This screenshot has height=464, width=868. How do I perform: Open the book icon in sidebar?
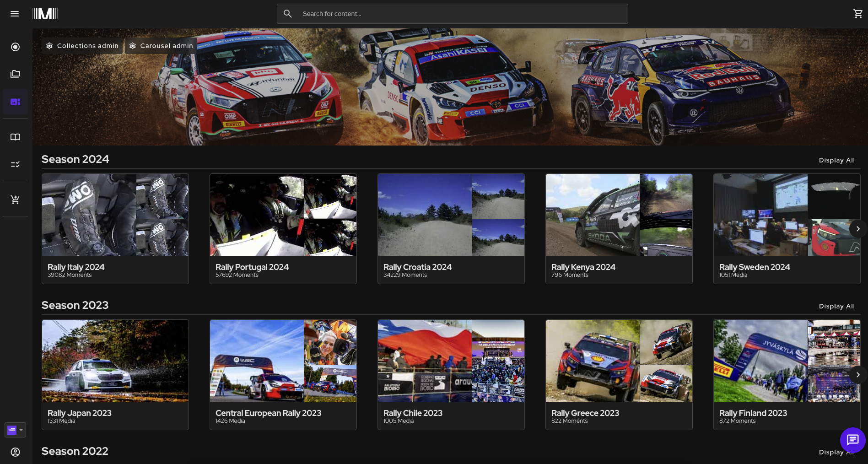[15, 137]
